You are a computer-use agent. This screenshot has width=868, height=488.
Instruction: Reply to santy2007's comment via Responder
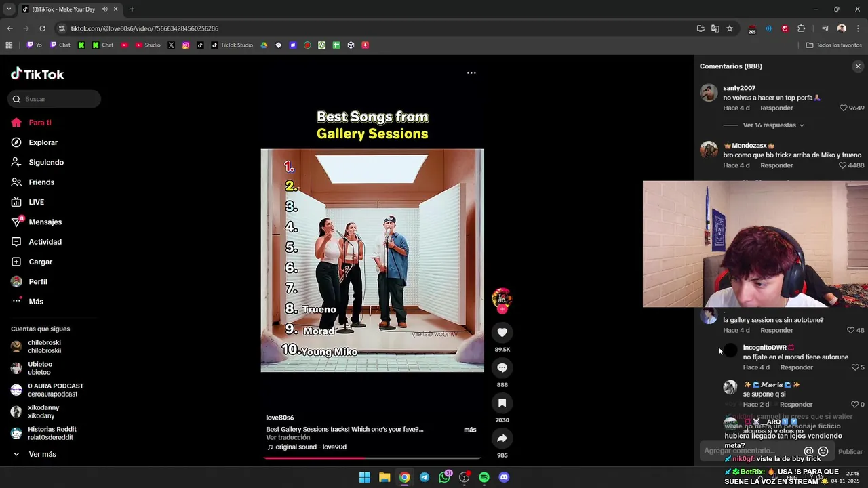[776, 108]
